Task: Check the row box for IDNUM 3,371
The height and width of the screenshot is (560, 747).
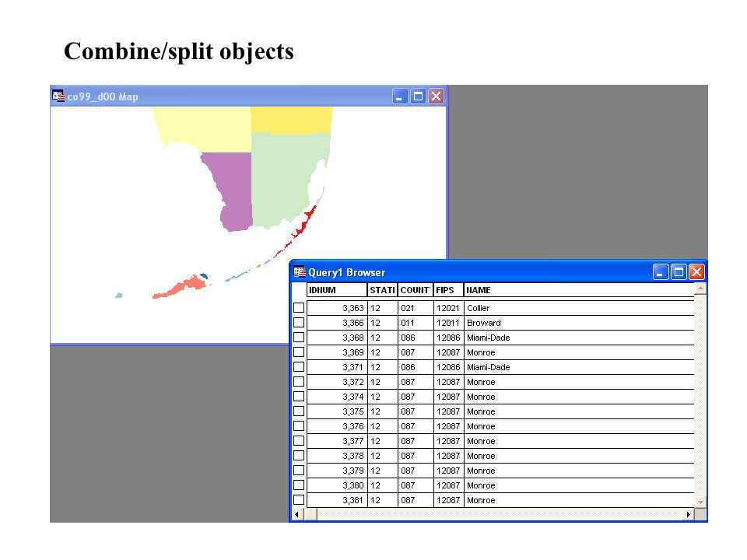Action: pyautogui.click(x=299, y=366)
